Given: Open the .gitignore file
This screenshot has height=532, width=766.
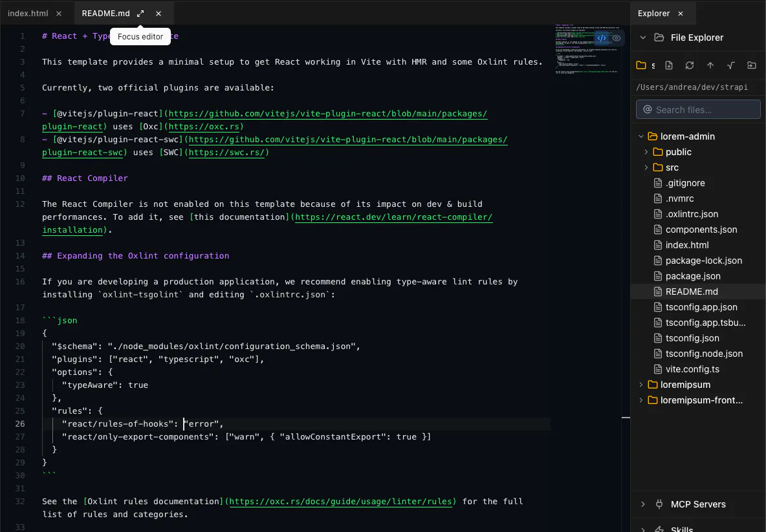Looking at the screenshot, I should [x=685, y=183].
